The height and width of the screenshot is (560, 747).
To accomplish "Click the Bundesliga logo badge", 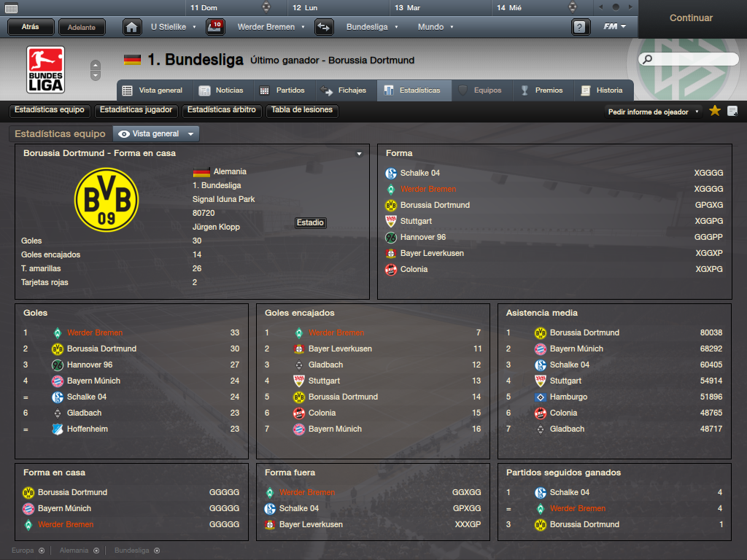I will 45,69.
